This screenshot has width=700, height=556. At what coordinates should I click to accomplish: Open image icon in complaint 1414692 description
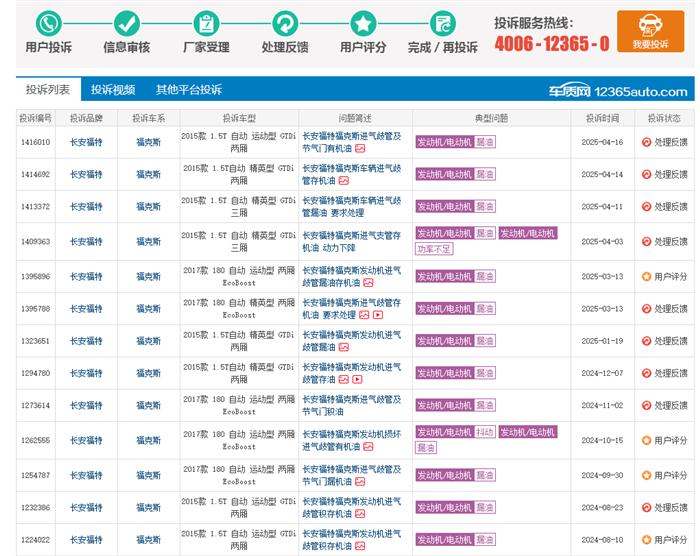click(x=344, y=180)
